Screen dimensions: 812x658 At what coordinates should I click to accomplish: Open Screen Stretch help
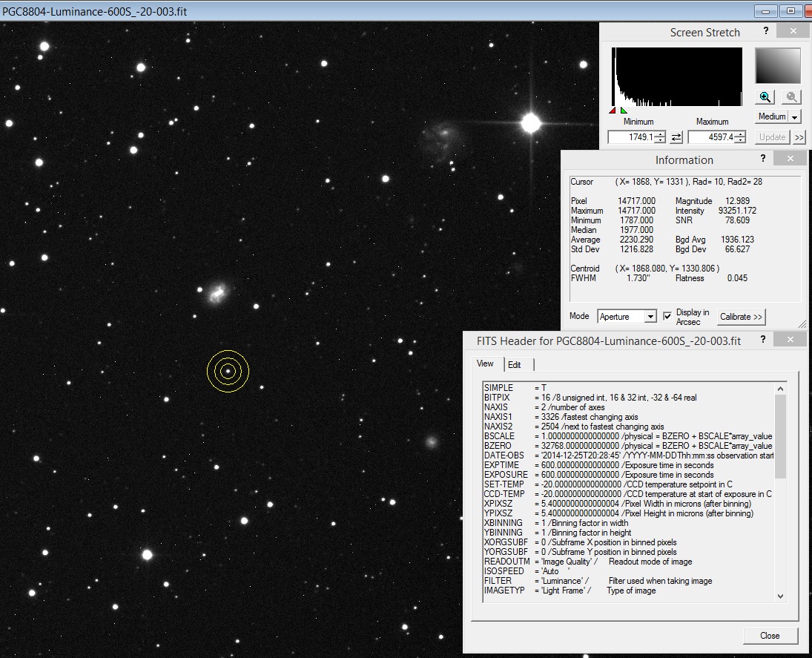(x=766, y=31)
